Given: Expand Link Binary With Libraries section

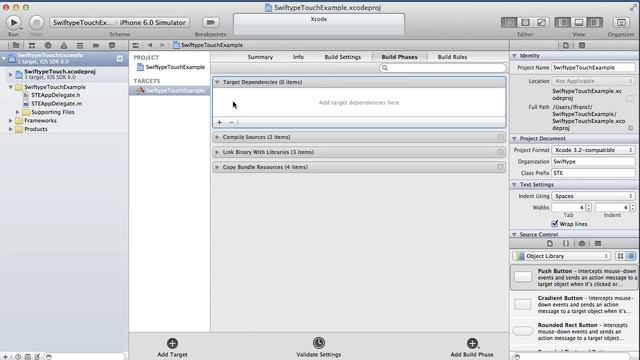Looking at the screenshot, I should [217, 152].
